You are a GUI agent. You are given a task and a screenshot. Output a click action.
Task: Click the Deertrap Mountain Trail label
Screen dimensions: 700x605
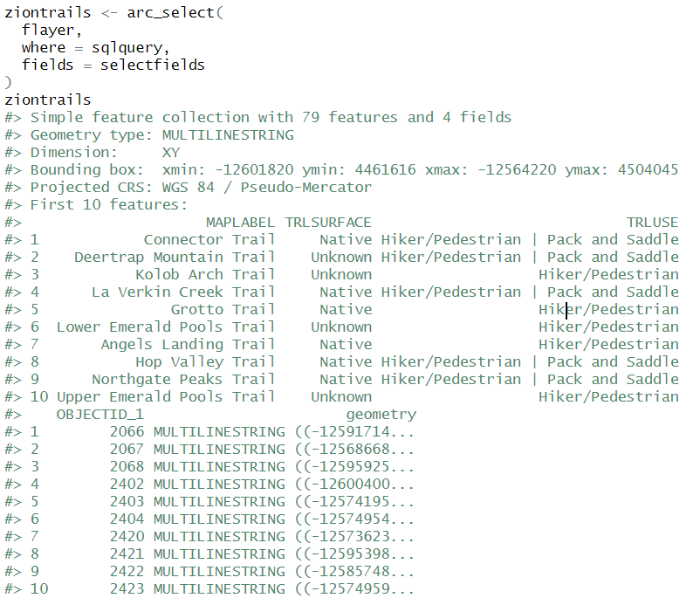point(175,258)
